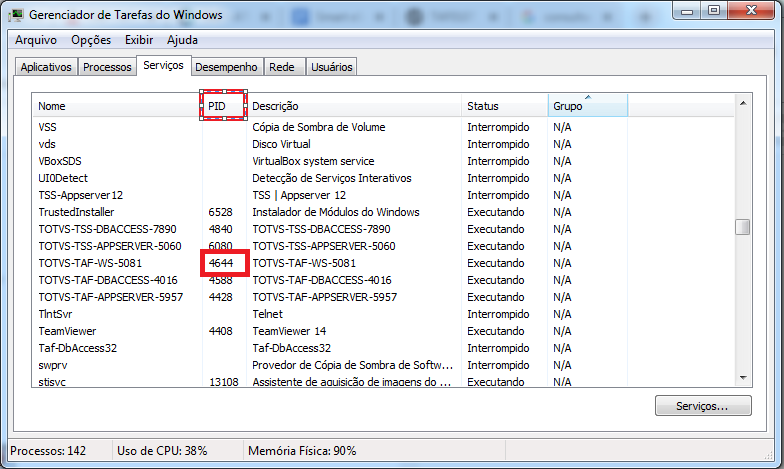Click the scrollbar up arrow
Image resolution: width=784 pixels, height=469 pixels.
743,103
